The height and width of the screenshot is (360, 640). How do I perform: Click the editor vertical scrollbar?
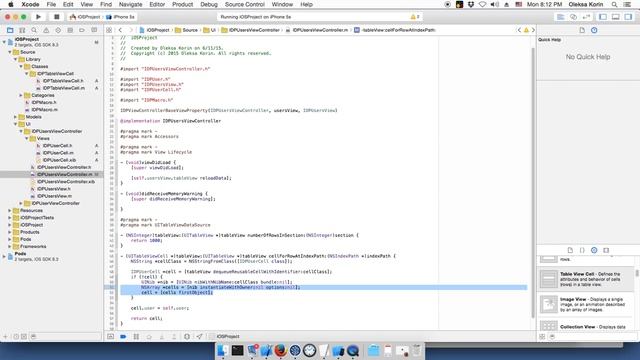(533, 182)
